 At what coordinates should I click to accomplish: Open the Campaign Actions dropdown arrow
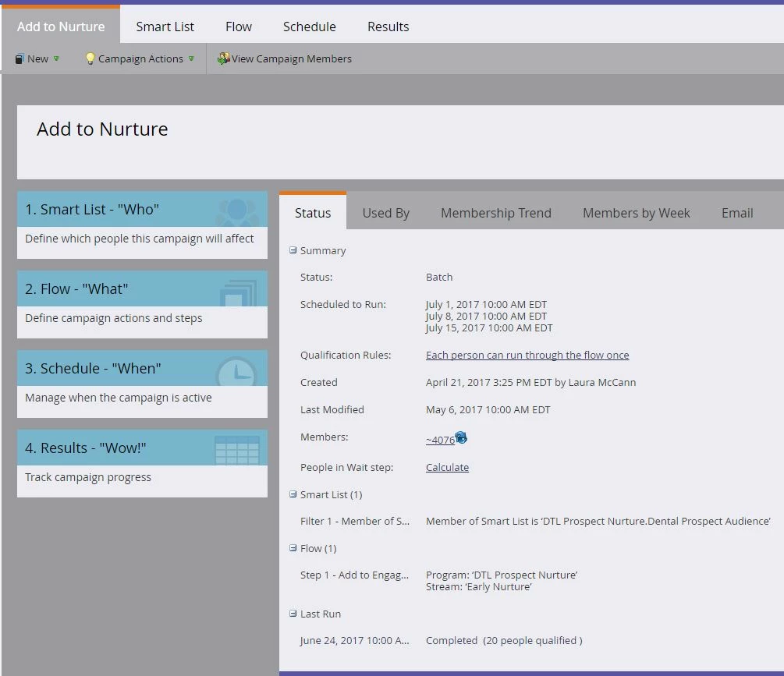coord(191,59)
